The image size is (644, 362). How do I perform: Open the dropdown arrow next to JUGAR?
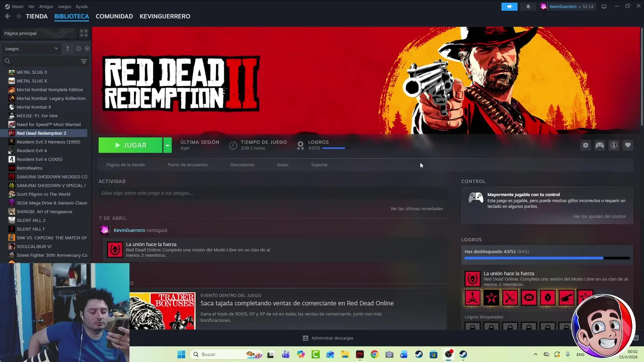click(x=167, y=145)
